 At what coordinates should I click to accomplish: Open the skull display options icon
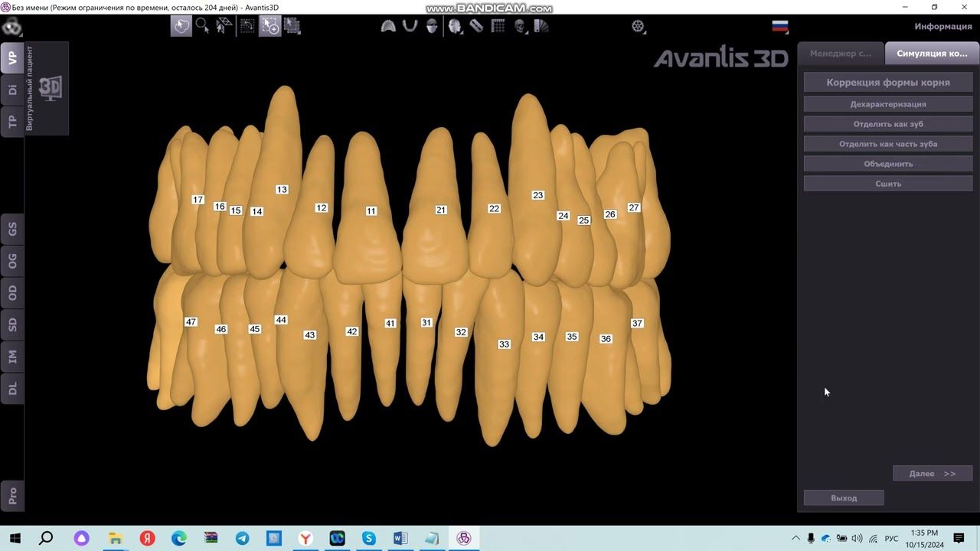pos(521,26)
